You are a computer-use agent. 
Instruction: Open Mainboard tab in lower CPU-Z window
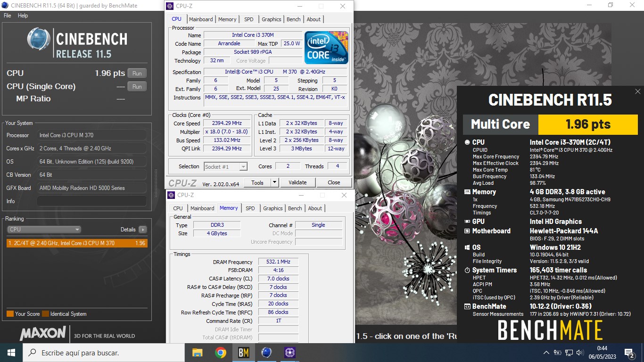click(x=202, y=208)
